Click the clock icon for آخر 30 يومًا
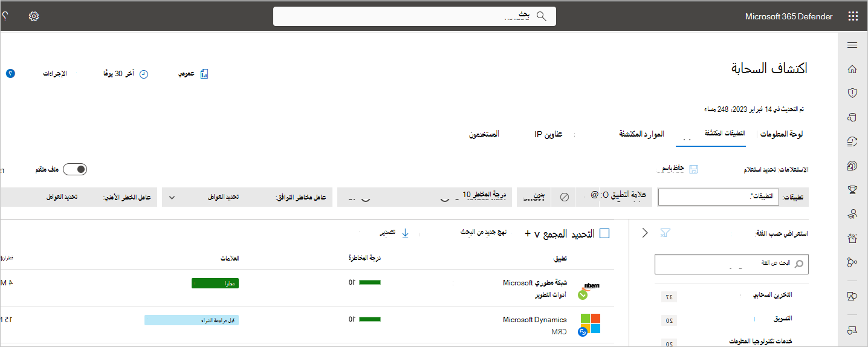The image size is (868, 347). click(144, 74)
